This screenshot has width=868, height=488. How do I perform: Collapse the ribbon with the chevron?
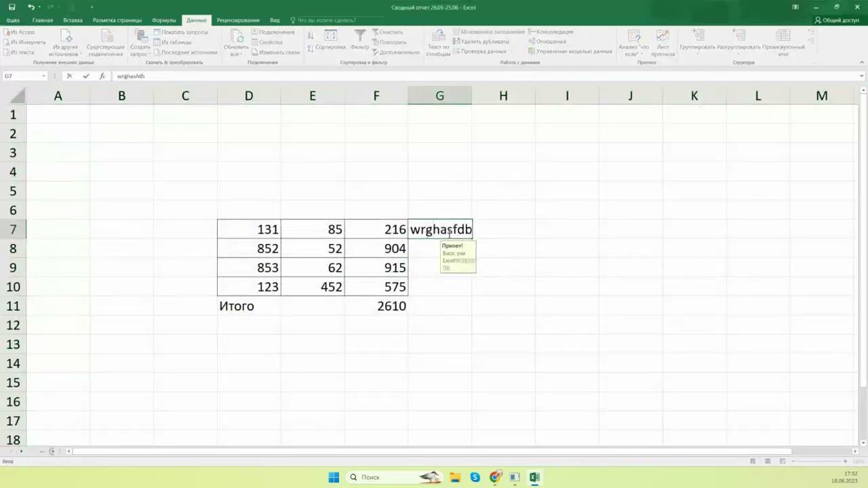[862, 63]
